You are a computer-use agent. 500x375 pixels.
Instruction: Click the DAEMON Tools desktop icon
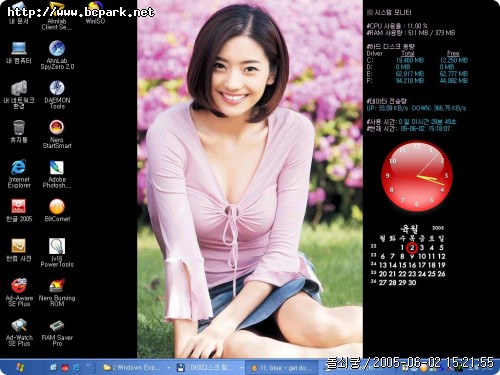coord(57,95)
